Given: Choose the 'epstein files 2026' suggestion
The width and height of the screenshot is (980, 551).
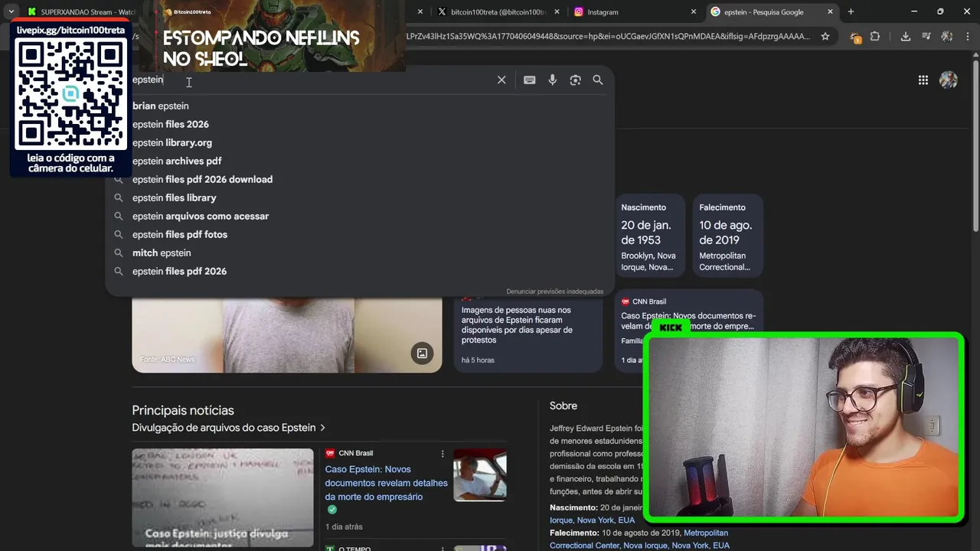Looking at the screenshot, I should (x=170, y=124).
